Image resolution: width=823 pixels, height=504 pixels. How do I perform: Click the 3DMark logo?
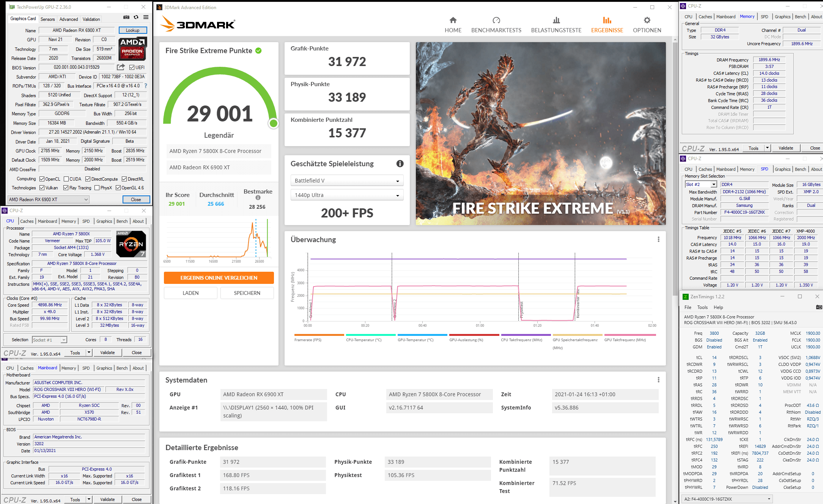[198, 24]
